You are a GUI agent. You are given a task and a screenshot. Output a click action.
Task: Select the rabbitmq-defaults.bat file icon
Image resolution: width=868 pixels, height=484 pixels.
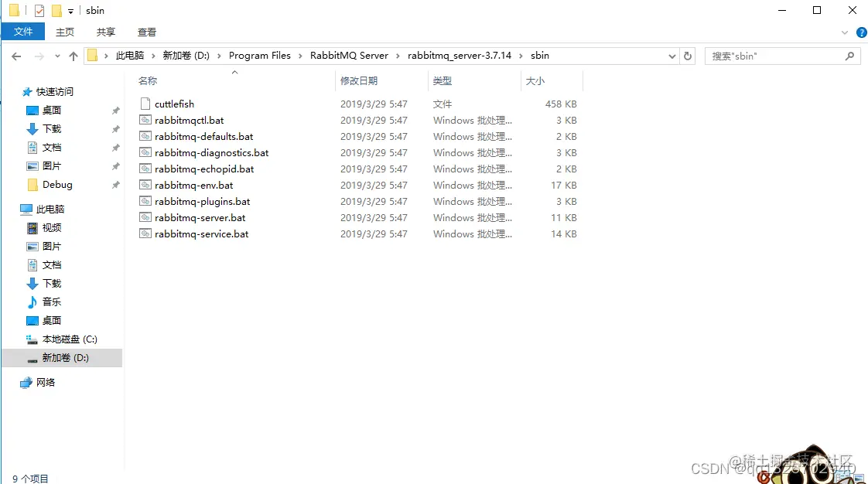(x=145, y=136)
